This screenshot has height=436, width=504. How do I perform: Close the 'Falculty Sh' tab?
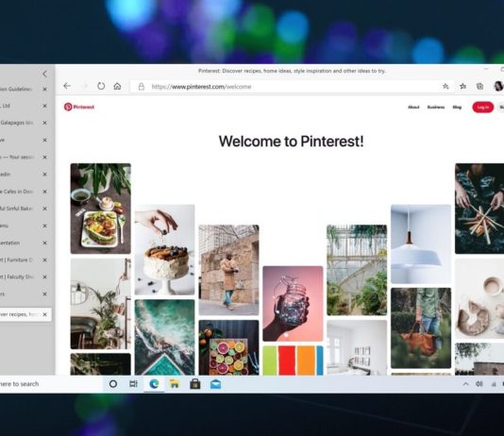pos(44,277)
